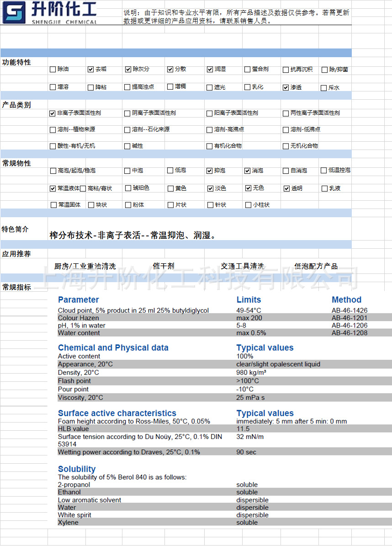The image size is (392, 546).
Task: Toggle the 润湿 checkbox
Action: pyautogui.click(x=209, y=69)
